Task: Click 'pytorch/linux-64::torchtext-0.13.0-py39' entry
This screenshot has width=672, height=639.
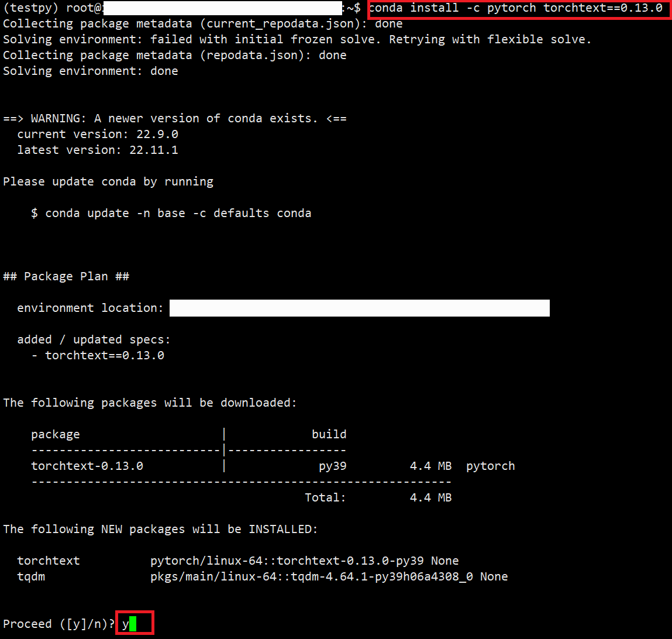Action: (x=287, y=561)
